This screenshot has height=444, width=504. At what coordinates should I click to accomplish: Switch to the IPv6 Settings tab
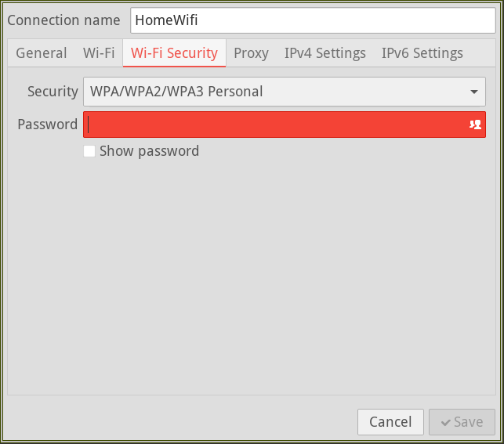coord(422,53)
